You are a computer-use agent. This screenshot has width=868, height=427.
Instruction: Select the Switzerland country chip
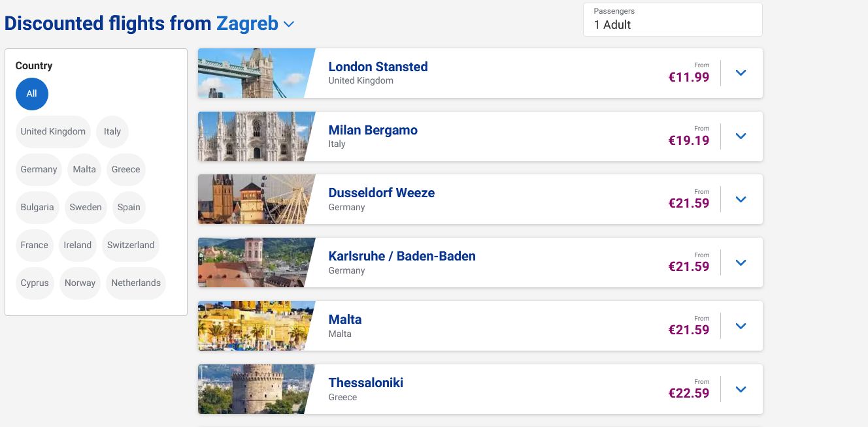point(131,245)
